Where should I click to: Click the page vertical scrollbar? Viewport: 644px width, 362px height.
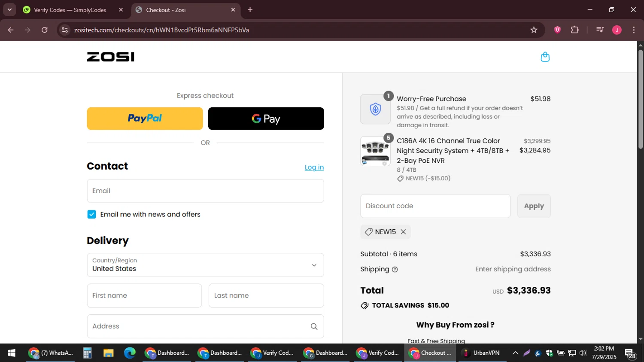point(640,99)
